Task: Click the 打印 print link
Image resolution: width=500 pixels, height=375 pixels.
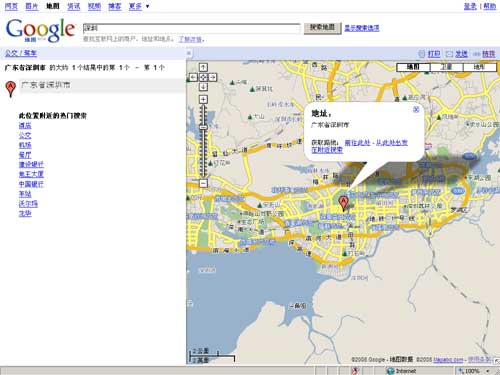Action: pos(434,54)
